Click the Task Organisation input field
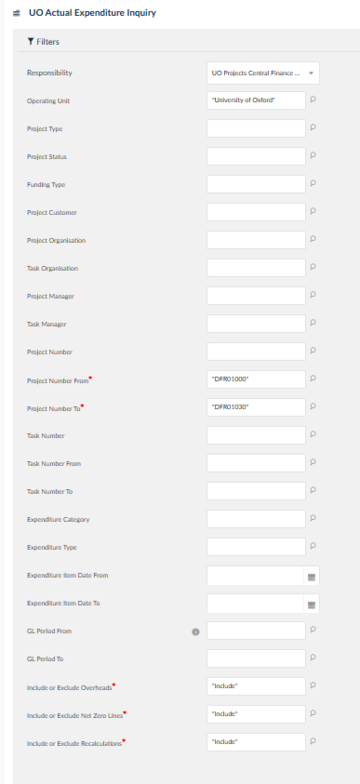 [x=256, y=268]
